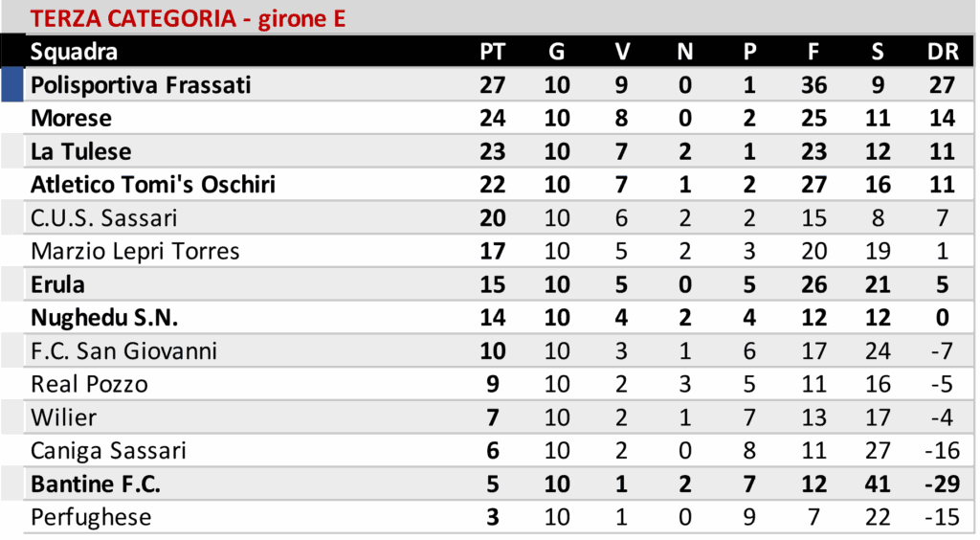
Task: Click the TERZA CATEGORIA - girone E title
Action: 188,18
